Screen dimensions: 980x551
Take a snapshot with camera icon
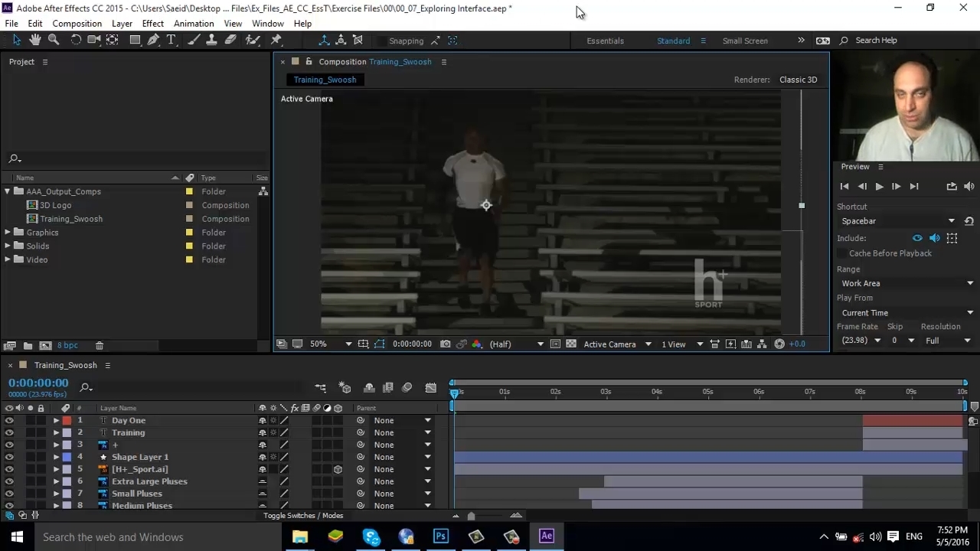pos(446,344)
